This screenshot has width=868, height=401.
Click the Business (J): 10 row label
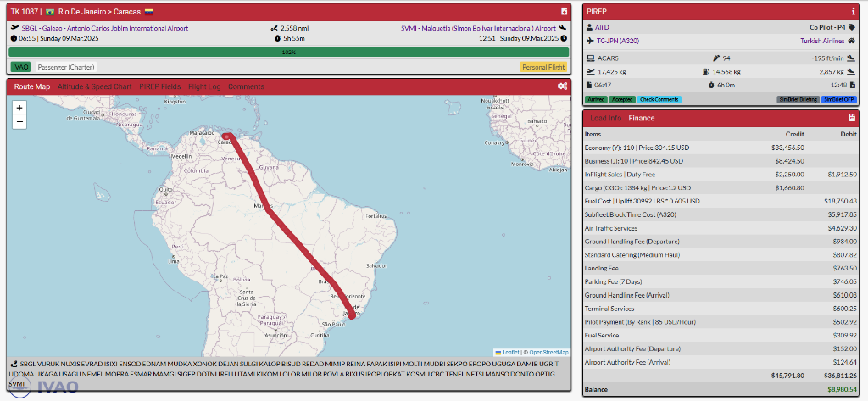[x=634, y=161]
